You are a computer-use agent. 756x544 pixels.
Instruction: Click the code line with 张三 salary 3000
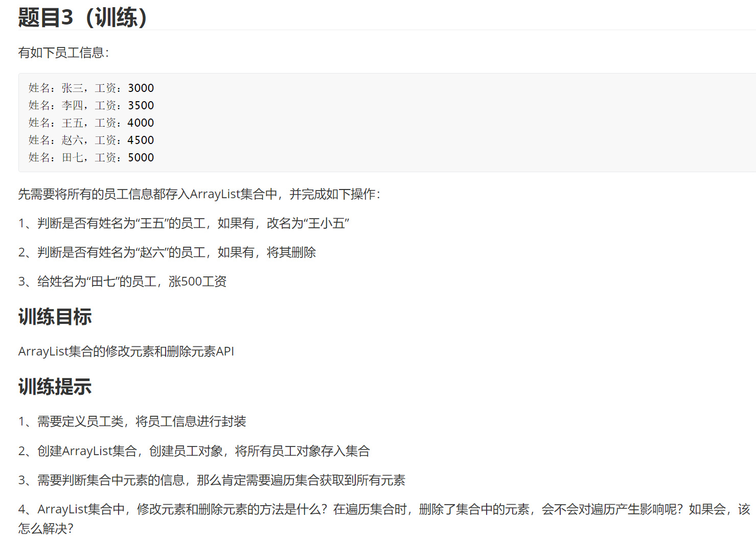pos(91,88)
